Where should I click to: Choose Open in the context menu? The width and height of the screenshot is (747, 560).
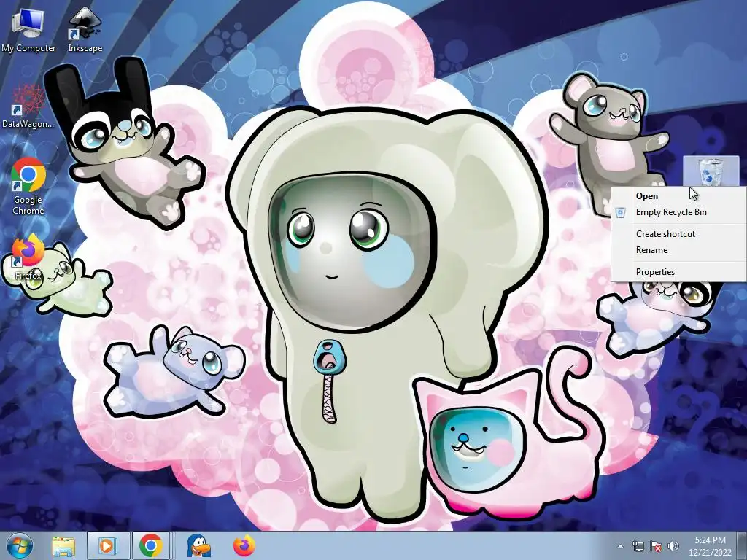point(678,195)
